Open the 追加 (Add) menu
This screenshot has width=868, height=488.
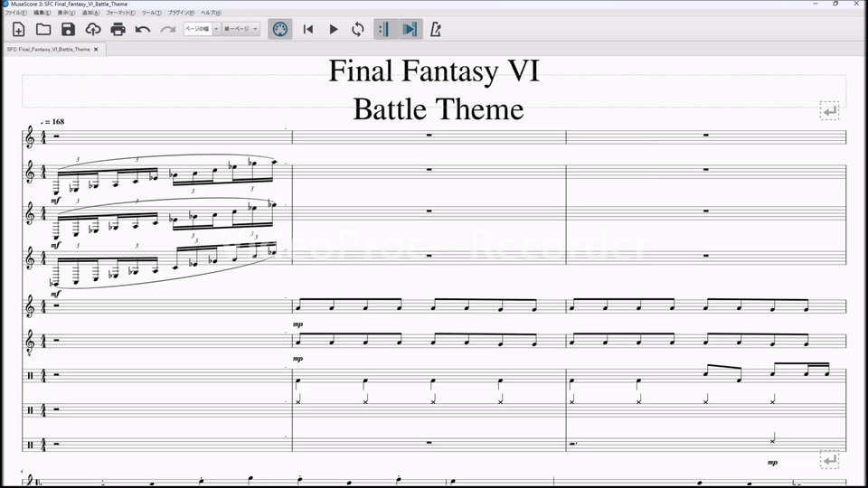click(90, 12)
